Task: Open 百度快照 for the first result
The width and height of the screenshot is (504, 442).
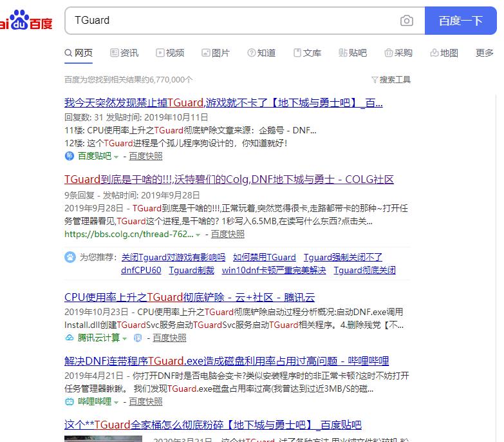Action: pos(145,156)
